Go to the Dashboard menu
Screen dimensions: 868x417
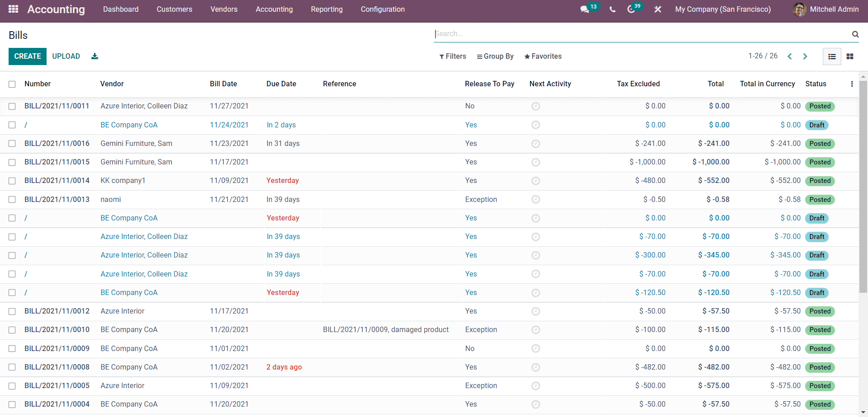coord(121,9)
